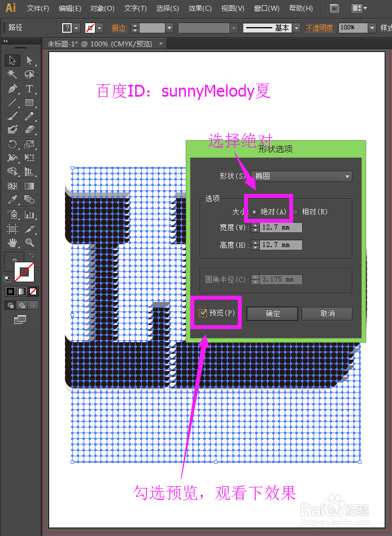392x536 pixels.
Task: Open the 文件(F) menu
Action: (38, 8)
